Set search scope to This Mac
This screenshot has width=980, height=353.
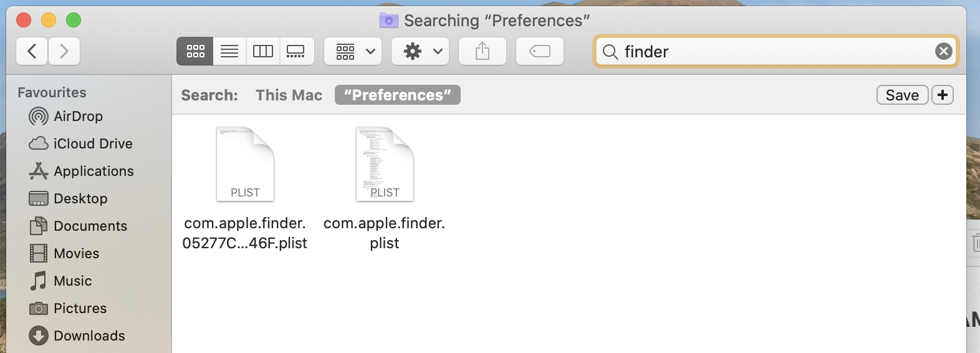[x=289, y=95]
